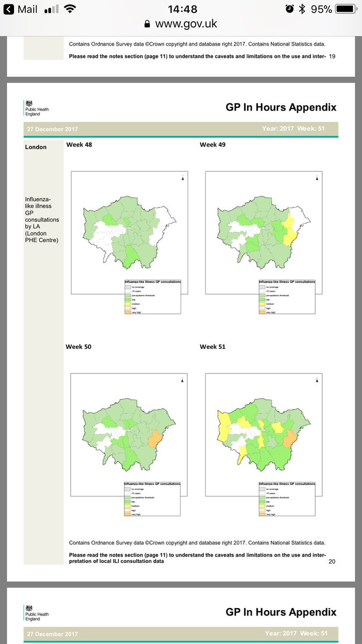Tap the north arrow on Week 50 map
This screenshot has width=362, height=644.
coord(183,380)
